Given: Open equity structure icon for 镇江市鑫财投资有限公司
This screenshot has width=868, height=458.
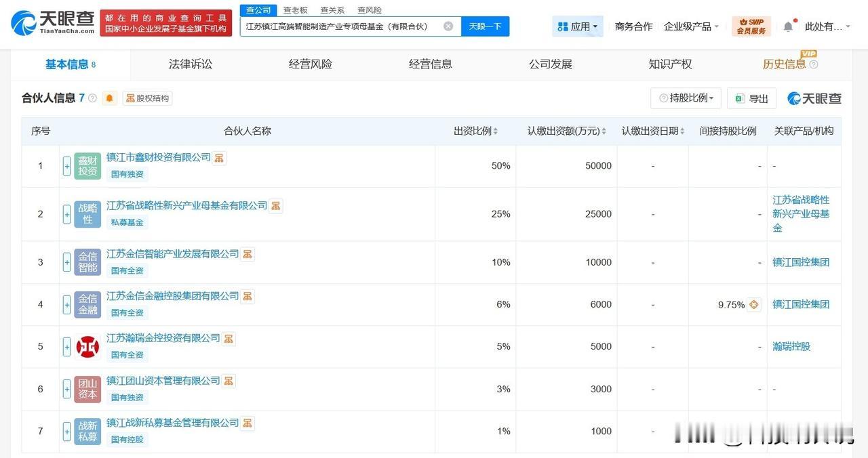Looking at the screenshot, I should point(219,158).
